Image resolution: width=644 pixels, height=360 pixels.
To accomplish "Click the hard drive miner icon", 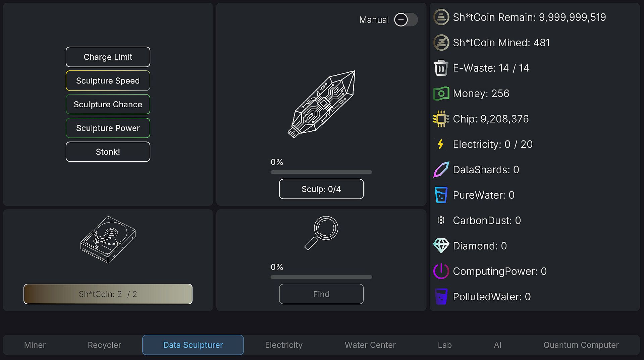I will coord(108,240).
